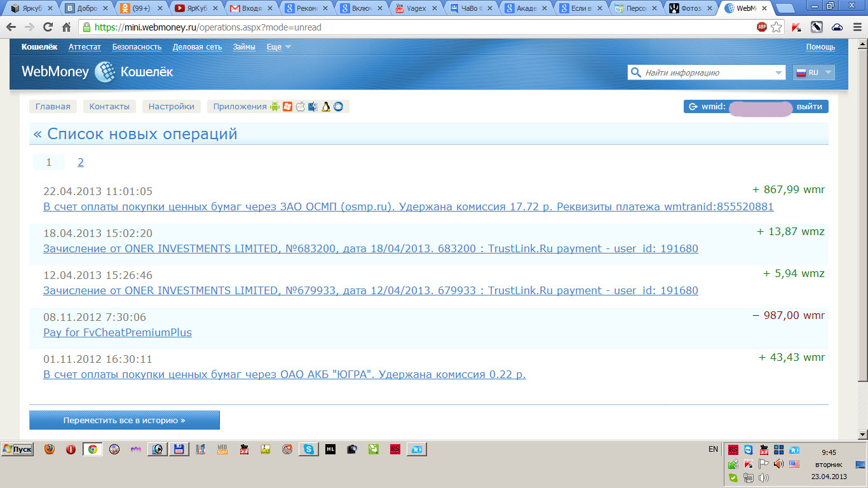Open the Pay for FvCheatPremiumPlus operation

pyautogui.click(x=118, y=333)
